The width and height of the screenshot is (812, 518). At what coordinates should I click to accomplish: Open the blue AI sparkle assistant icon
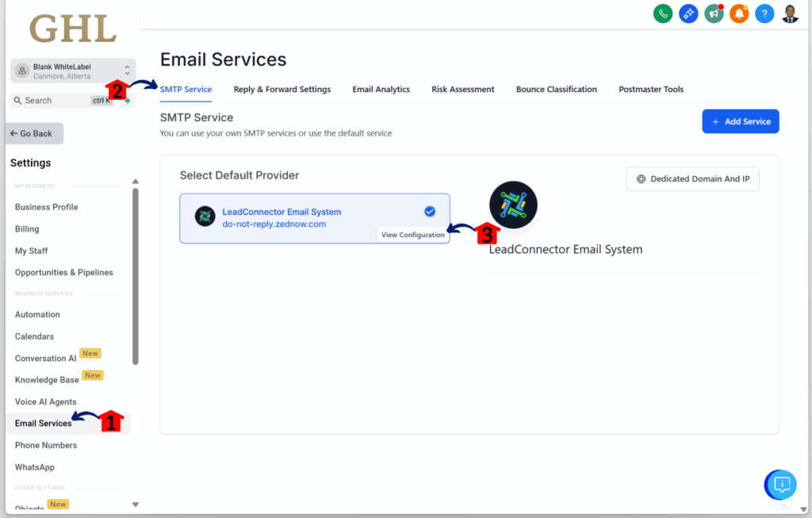click(688, 14)
